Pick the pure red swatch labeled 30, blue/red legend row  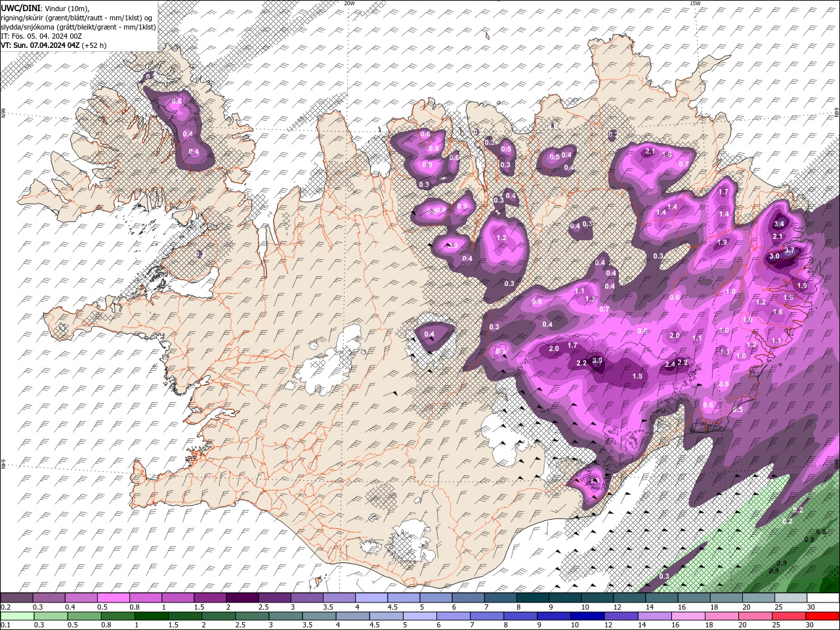pyautogui.click(x=822, y=616)
